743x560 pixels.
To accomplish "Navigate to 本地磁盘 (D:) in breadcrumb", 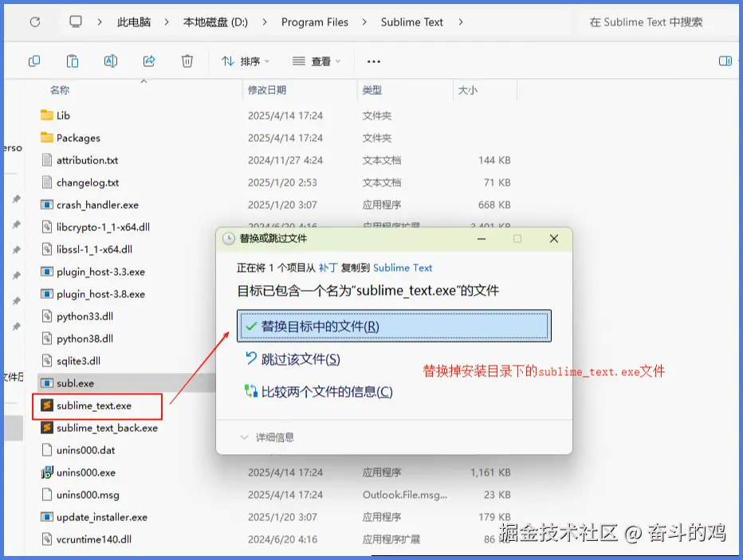I will [215, 22].
